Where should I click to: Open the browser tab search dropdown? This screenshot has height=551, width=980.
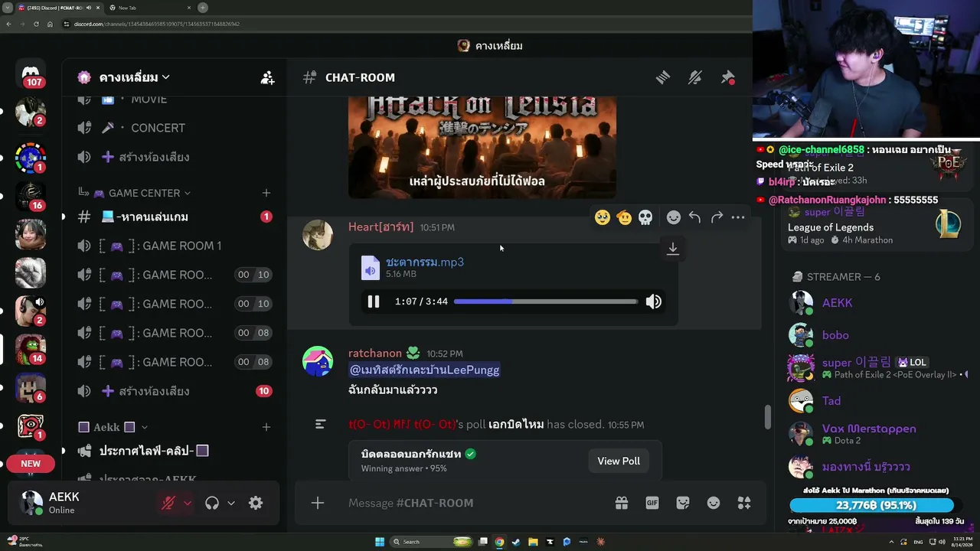pos(8,8)
